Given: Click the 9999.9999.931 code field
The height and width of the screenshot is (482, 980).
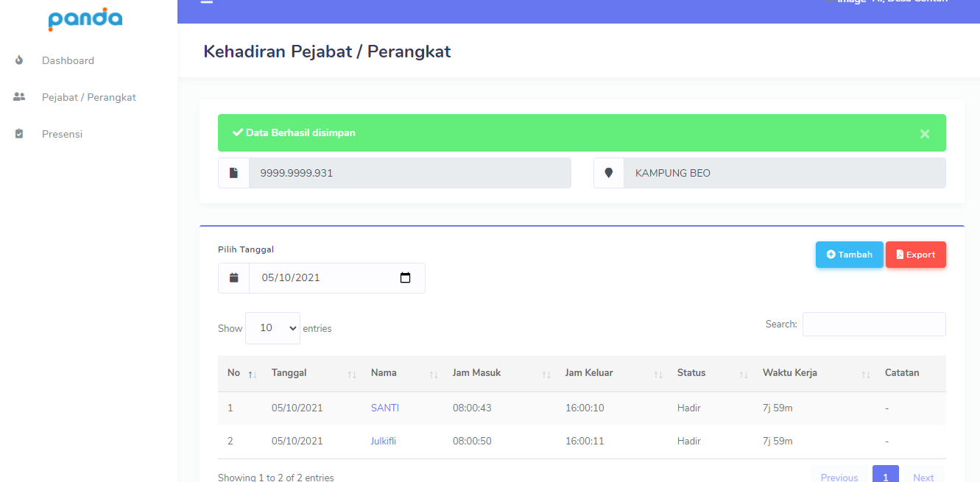Looking at the screenshot, I should 410,173.
